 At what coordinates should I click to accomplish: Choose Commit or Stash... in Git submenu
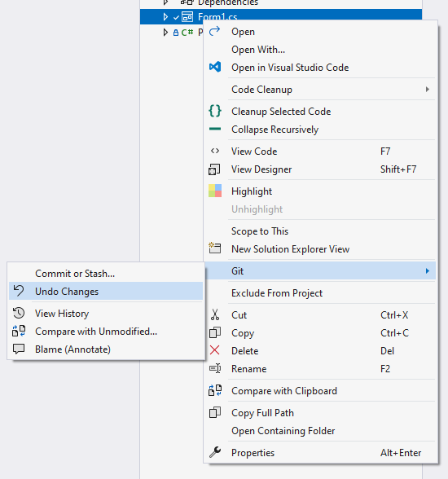point(106,274)
